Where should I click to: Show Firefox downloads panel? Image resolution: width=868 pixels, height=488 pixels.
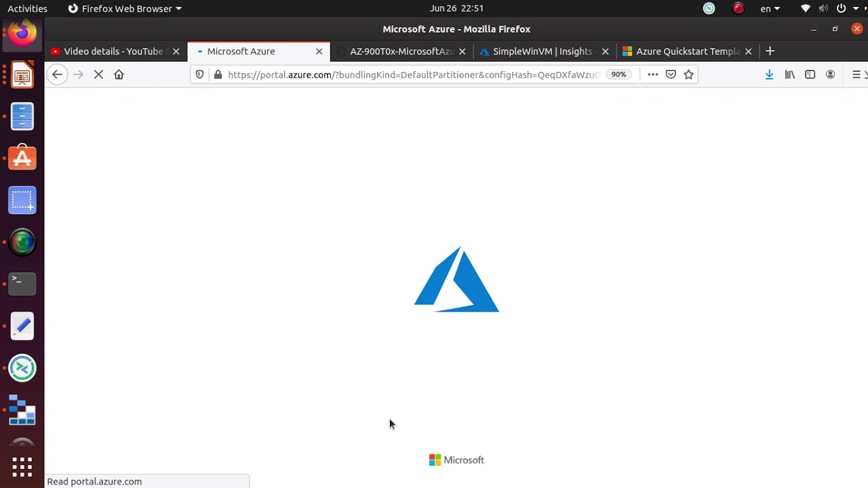coord(769,75)
